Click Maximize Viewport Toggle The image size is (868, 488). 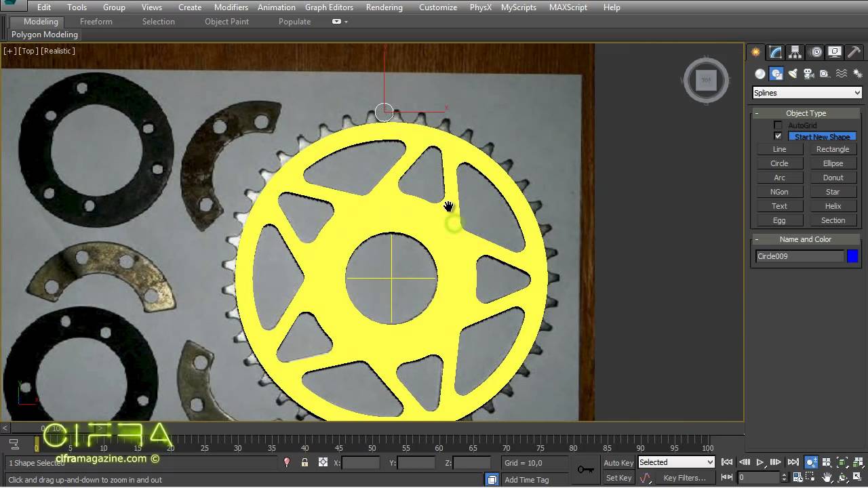(x=858, y=478)
